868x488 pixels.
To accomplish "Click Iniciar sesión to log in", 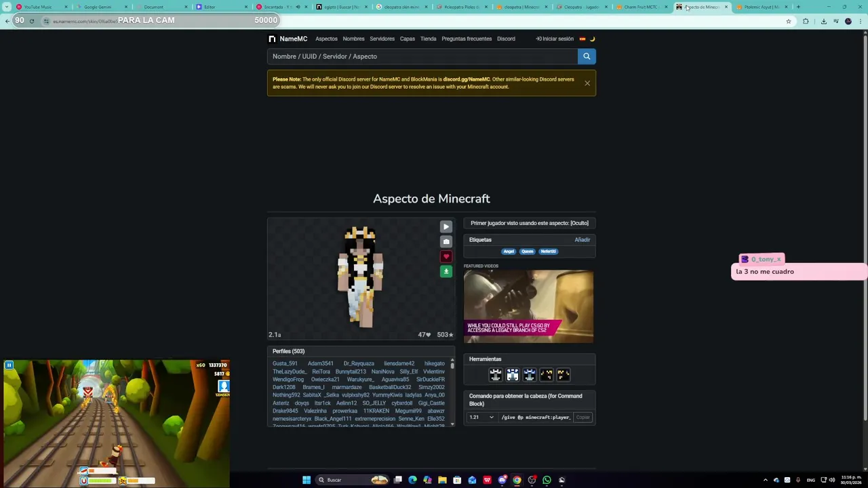I will coord(555,39).
